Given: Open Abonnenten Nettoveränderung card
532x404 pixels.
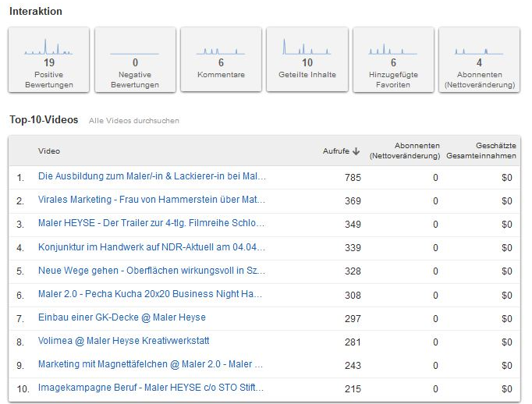Looking at the screenshot, I should (480, 60).
